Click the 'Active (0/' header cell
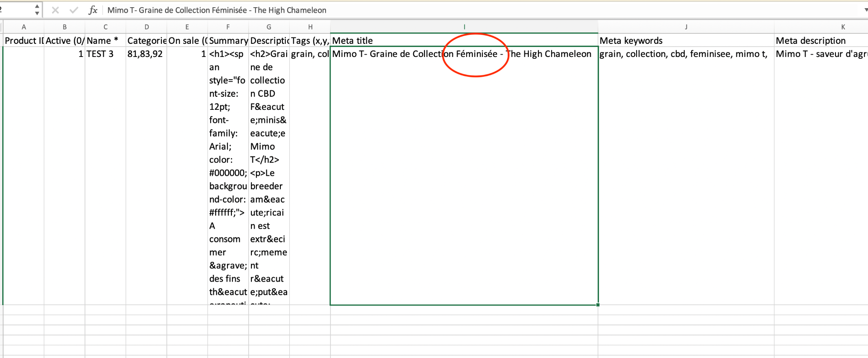Viewport: 868px width, 358px height. pyautogui.click(x=65, y=40)
